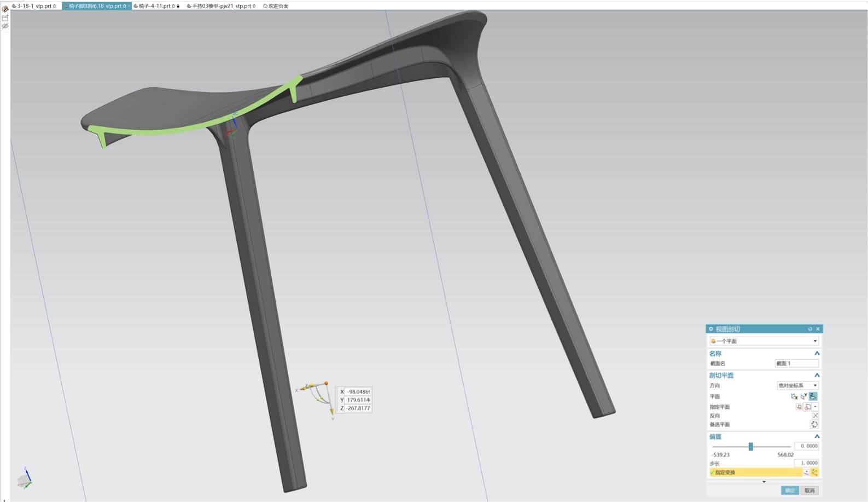
Task: Click the 确定 confirm button
Action: pos(790,491)
